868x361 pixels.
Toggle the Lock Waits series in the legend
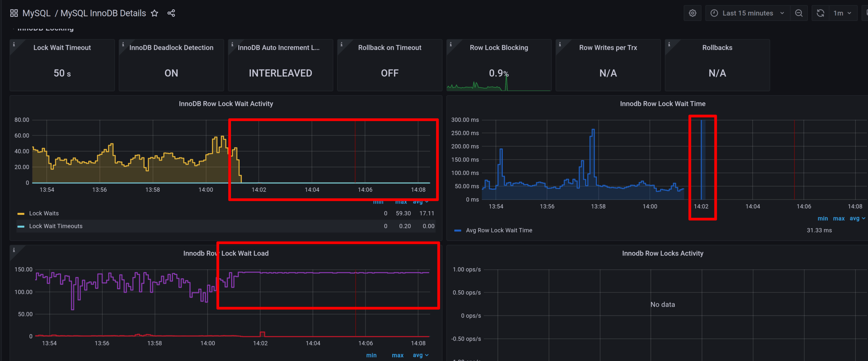(x=44, y=213)
